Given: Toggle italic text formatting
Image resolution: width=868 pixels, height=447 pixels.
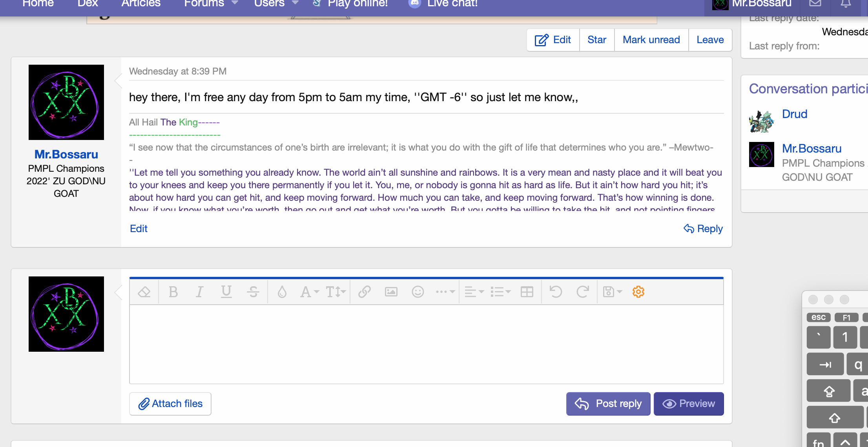Looking at the screenshot, I should click(199, 292).
